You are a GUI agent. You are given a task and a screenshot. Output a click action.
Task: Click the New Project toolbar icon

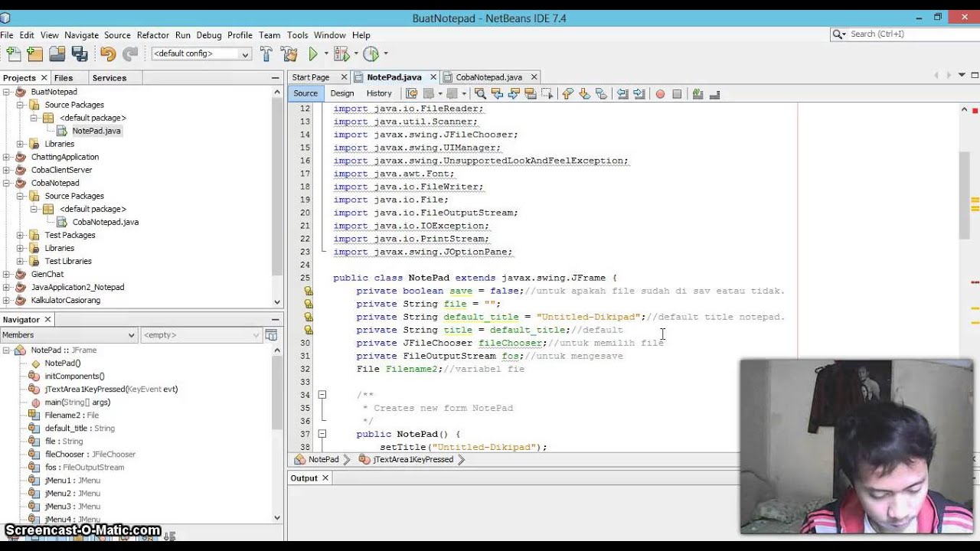35,54
